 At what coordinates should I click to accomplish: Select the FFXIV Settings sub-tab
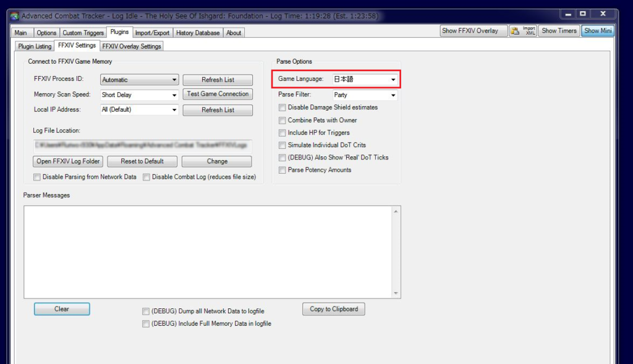pos(77,46)
